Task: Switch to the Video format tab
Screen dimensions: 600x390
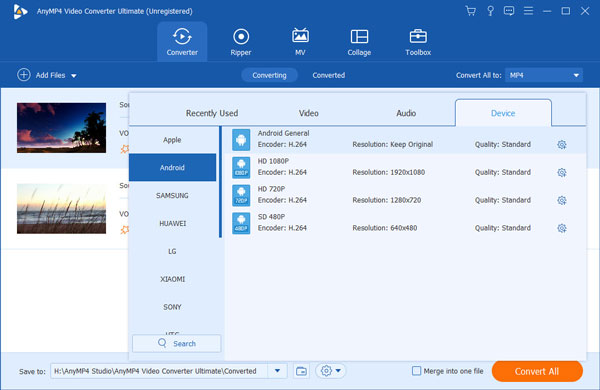Action: point(308,113)
